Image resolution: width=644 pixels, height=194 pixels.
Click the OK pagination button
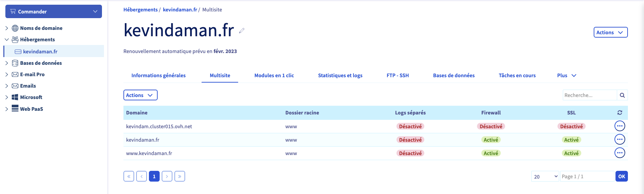tap(622, 177)
